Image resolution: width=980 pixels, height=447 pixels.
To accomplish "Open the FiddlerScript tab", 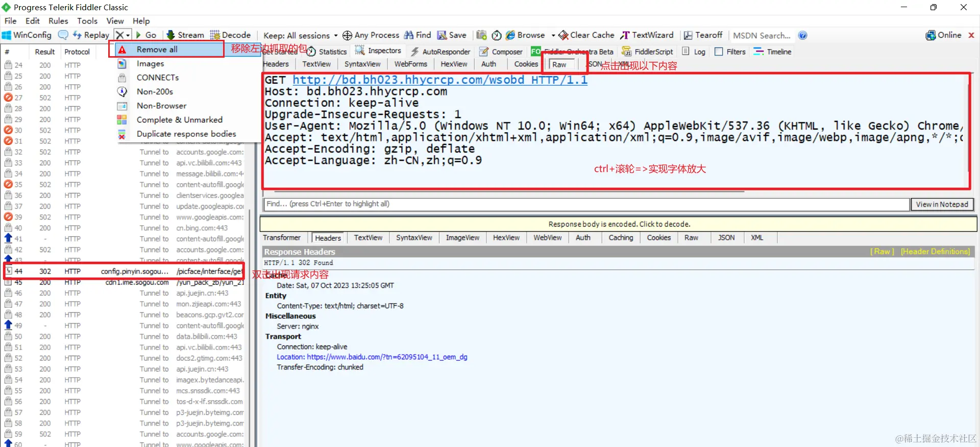I will (648, 52).
